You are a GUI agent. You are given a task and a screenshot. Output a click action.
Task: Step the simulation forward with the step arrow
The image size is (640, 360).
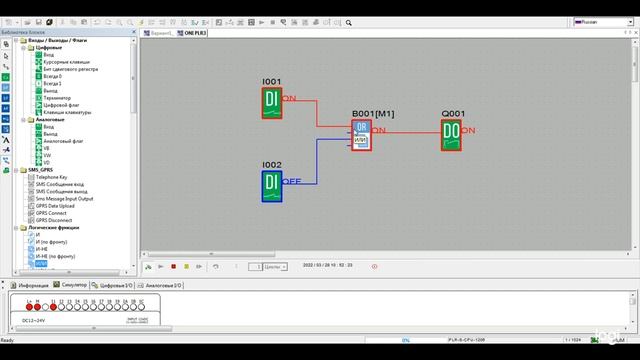[199, 267]
